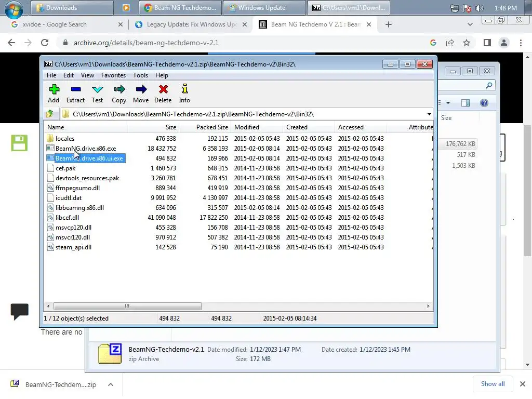Screen dimensions: 532x399
Task: Open the Help menu in 7-Zip
Action: [x=162, y=75]
